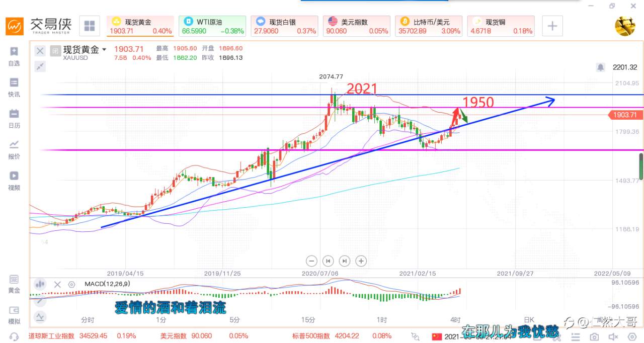Open the 模拟 demo trading sidebar item
644x343 pixels.
click(14, 315)
